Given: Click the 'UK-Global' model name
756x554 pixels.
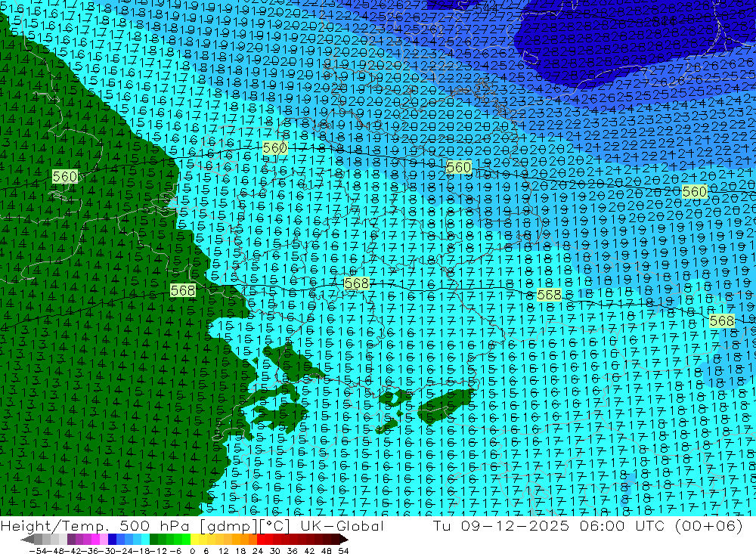Looking at the screenshot, I should coord(342,525).
